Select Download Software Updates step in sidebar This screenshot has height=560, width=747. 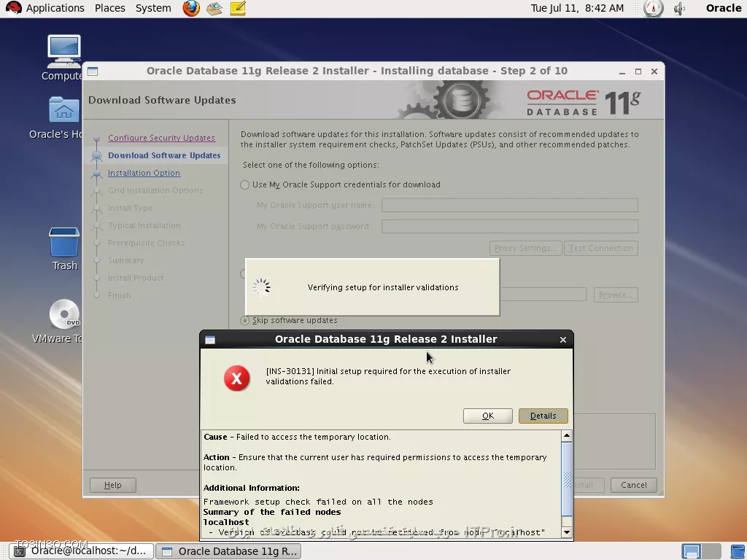coord(164,155)
